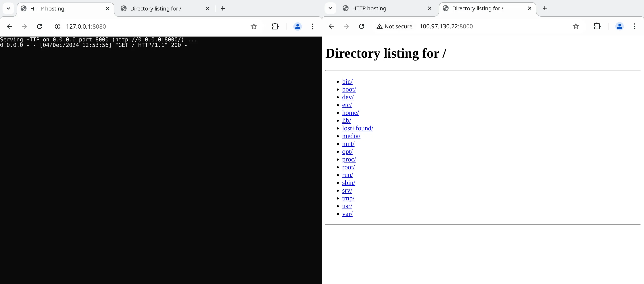
Task: Open the tab search chevron in the right window
Action: [x=330, y=8]
